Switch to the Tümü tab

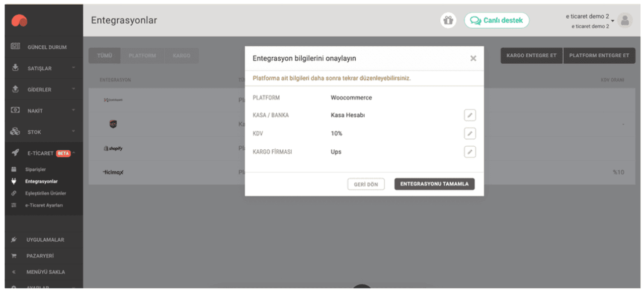point(104,55)
